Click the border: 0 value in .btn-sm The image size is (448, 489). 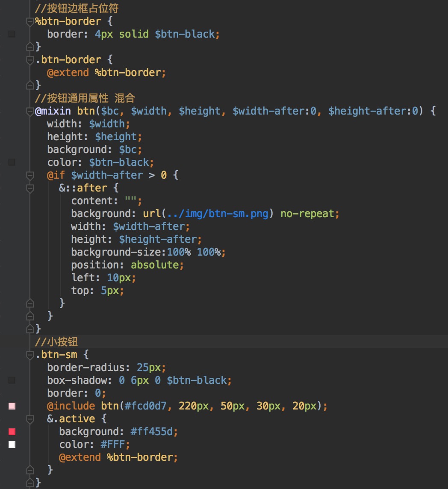click(98, 393)
